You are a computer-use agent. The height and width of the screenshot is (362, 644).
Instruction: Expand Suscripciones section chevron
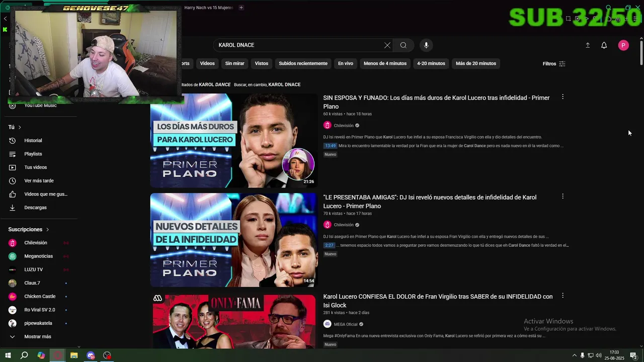47,229
